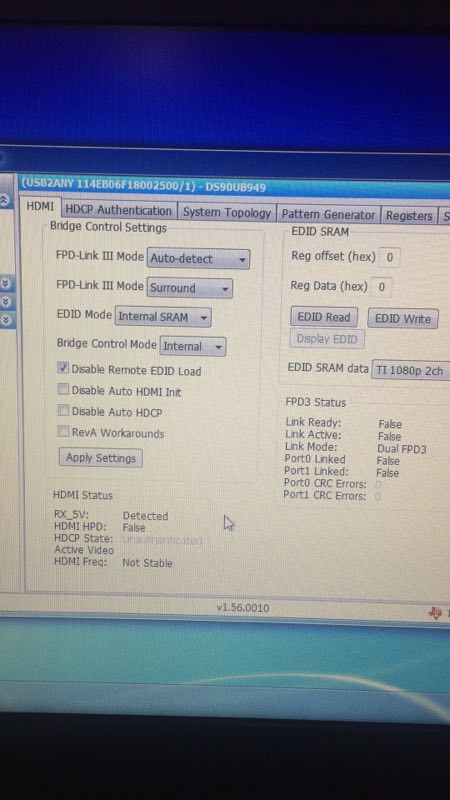Open EDID SRAM data TI 1080p dropdown

tap(411, 370)
